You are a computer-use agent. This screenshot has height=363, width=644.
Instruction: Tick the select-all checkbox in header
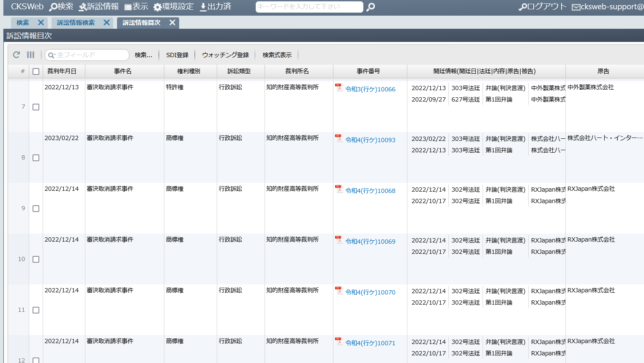36,71
